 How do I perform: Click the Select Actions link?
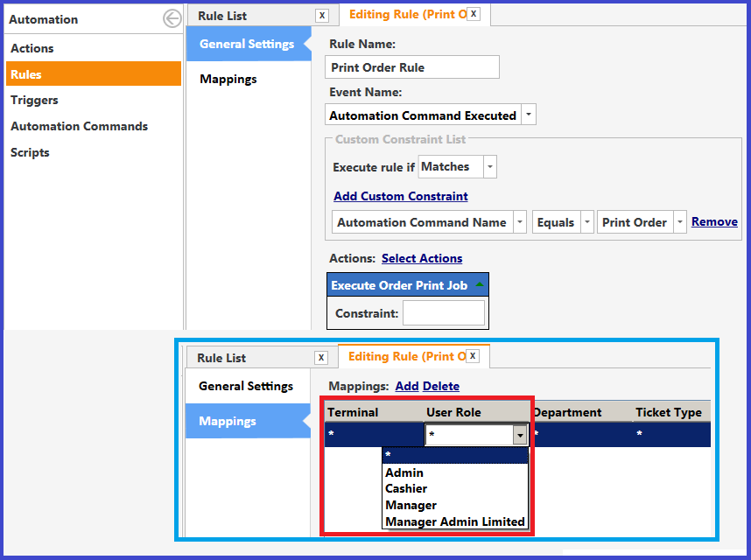[x=421, y=258]
